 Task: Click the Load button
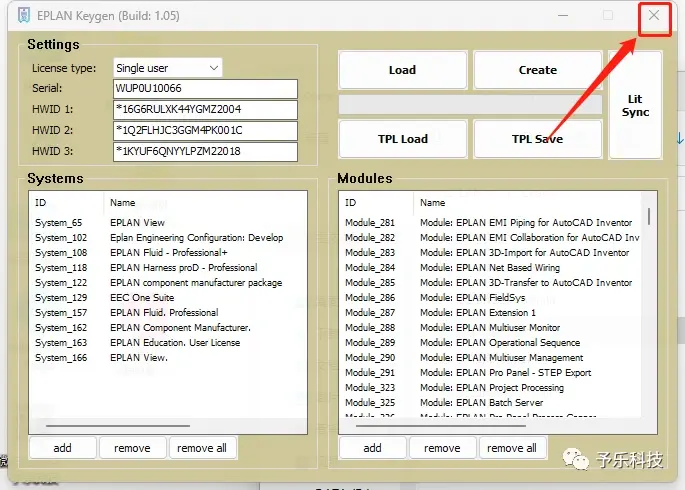coord(403,70)
